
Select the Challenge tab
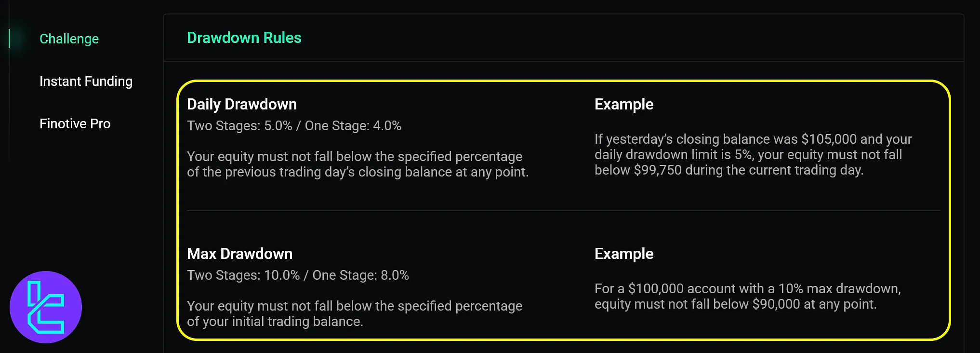click(x=69, y=39)
